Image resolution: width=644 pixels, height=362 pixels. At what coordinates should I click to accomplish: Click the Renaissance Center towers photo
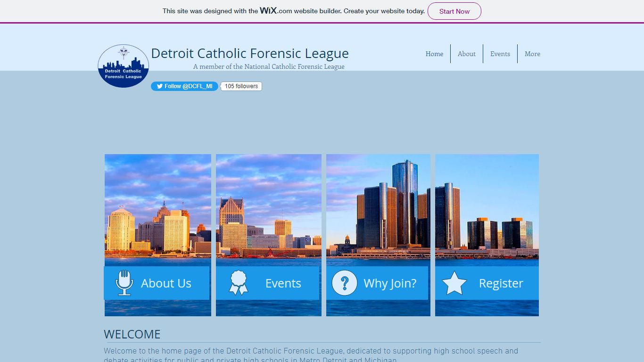point(378,210)
